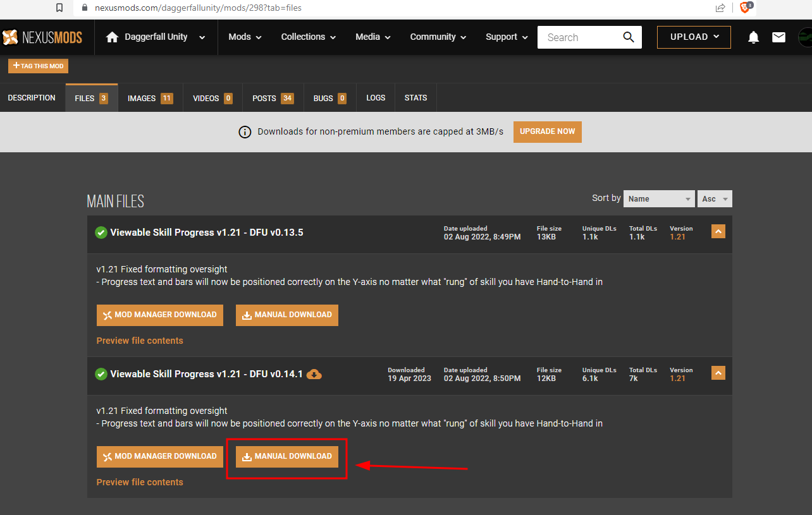Click the 6.1k unique downloads value
This screenshot has height=515, width=812.
pyautogui.click(x=590, y=379)
